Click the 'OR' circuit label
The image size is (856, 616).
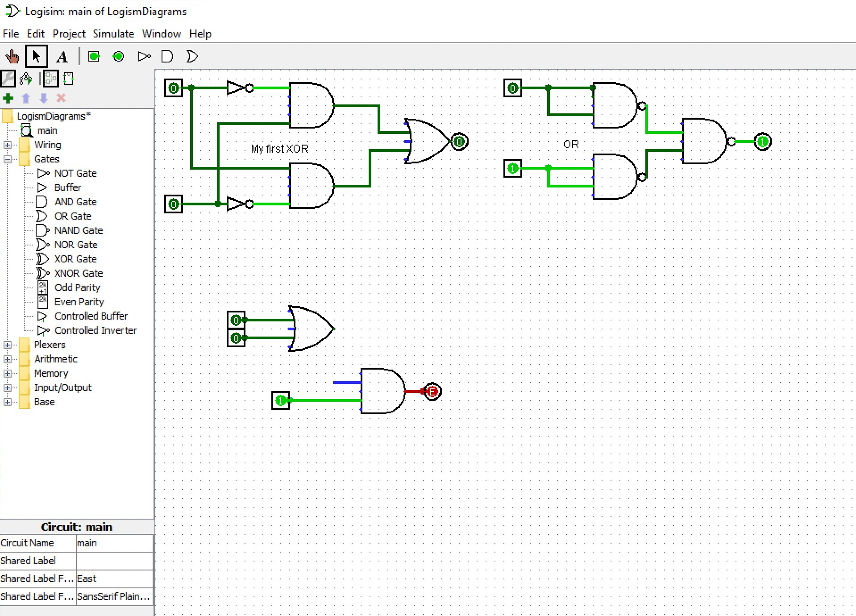571,144
